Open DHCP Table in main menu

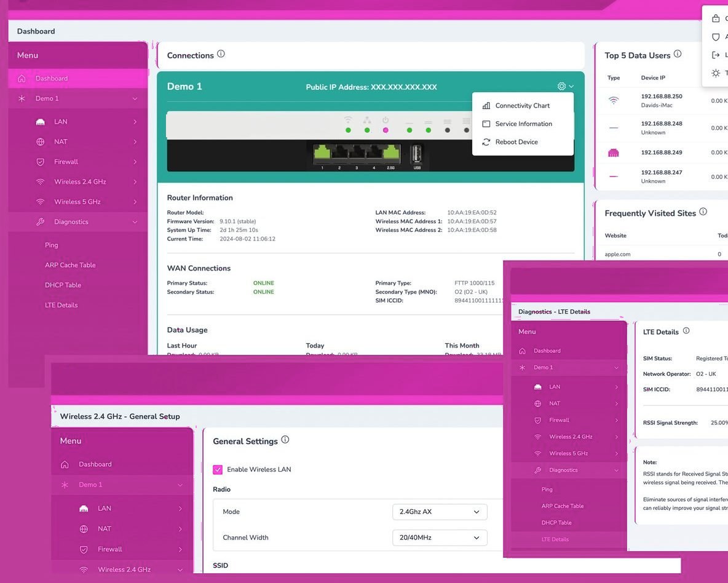tap(63, 285)
